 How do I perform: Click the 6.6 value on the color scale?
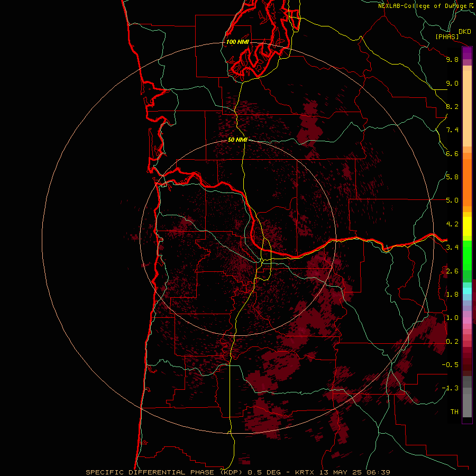tap(452, 153)
